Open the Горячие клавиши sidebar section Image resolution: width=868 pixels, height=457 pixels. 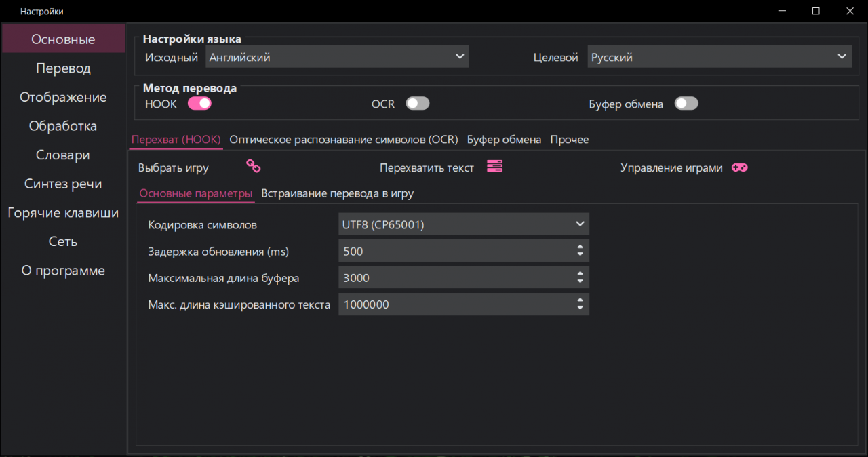(63, 213)
